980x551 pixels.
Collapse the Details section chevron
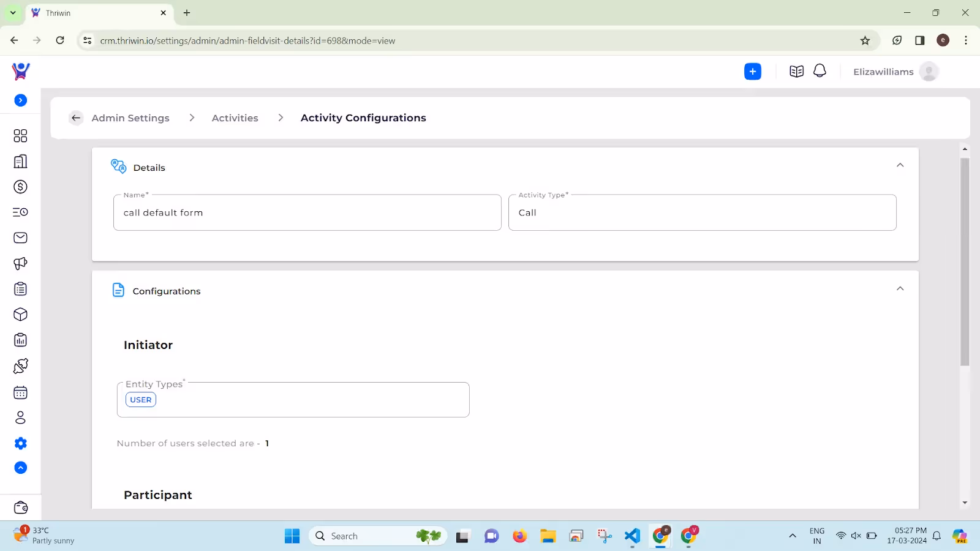coord(900,165)
